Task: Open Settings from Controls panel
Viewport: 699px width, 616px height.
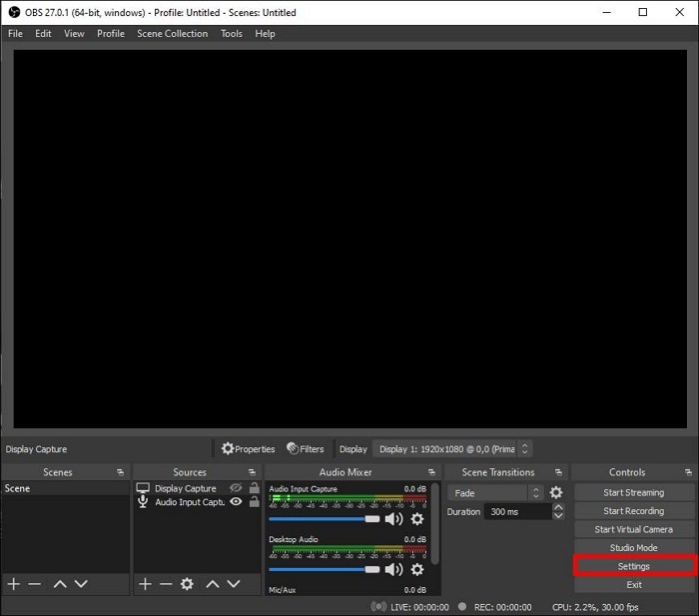Action: pos(633,566)
